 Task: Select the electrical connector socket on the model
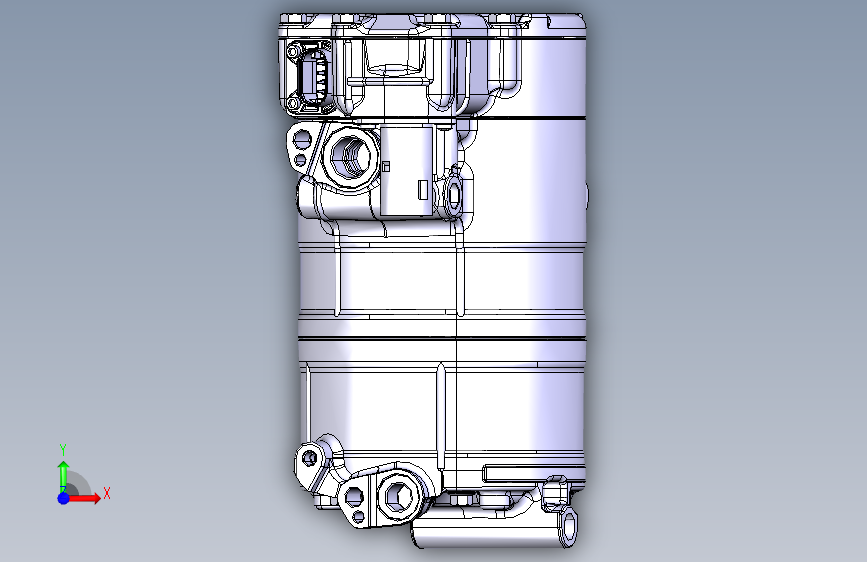(314, 77)
